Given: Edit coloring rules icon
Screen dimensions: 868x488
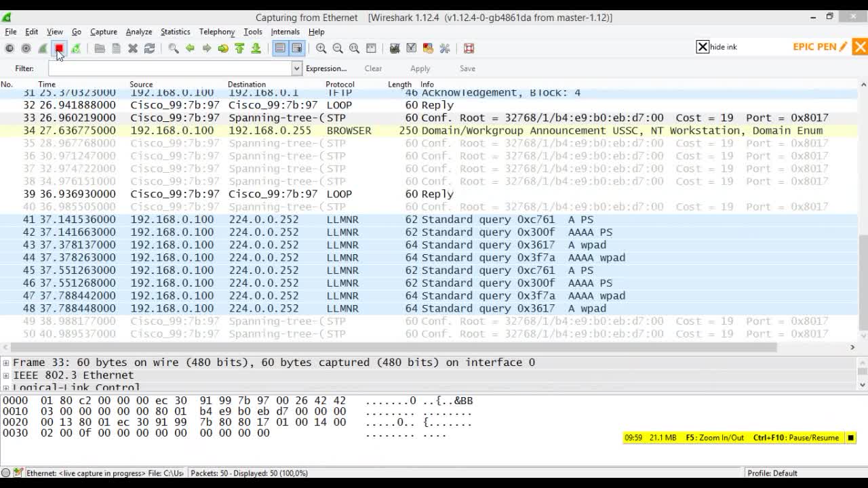Looking at the screenshot, I should click(x=428, y=48).
